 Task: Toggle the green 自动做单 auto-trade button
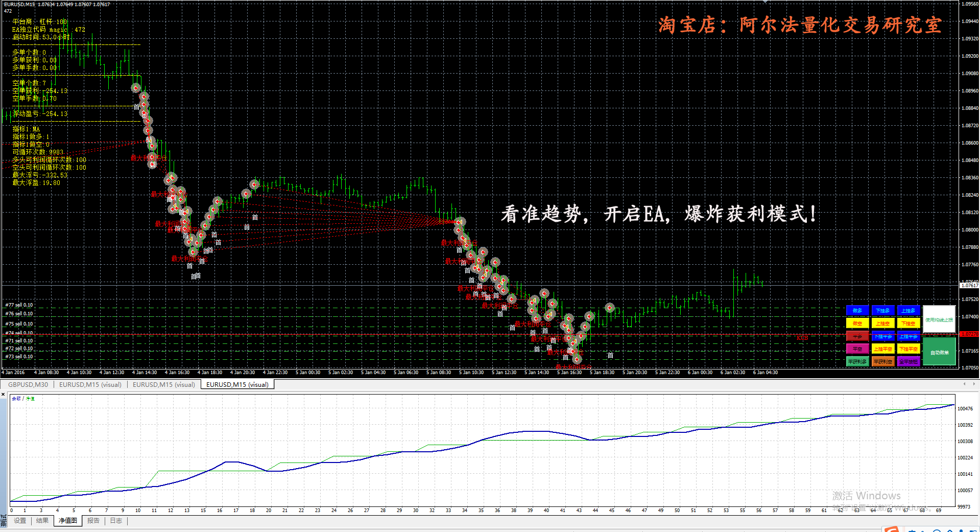click(x=939, y=352)
